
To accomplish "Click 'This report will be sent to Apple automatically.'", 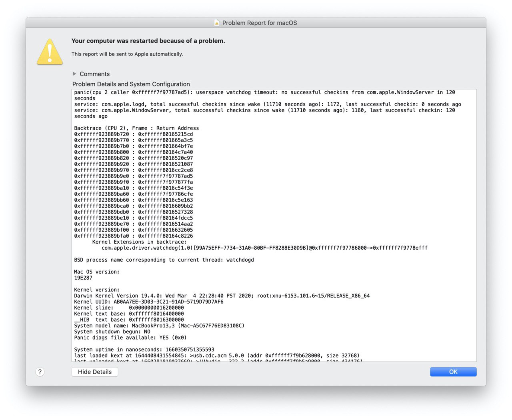I will click(127, 54).
